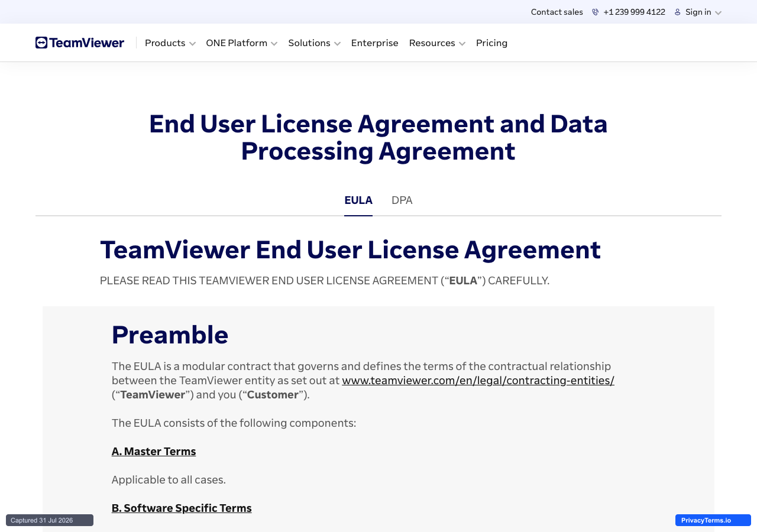Jump to B. Software Specific Terms
This screenshot has height=532, width=757.
pyautogui.click(x=182, y=508)
